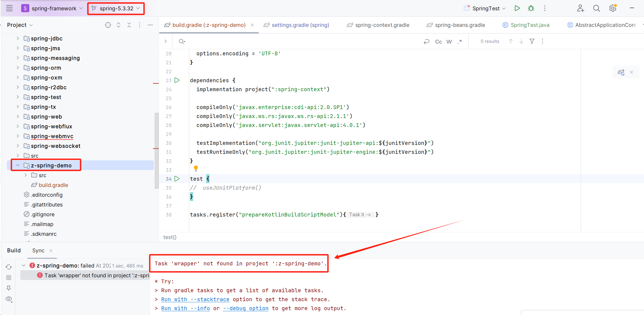Open IDE settings gear
This screenshot has height=315, width=644.
[x=613, y=8]
